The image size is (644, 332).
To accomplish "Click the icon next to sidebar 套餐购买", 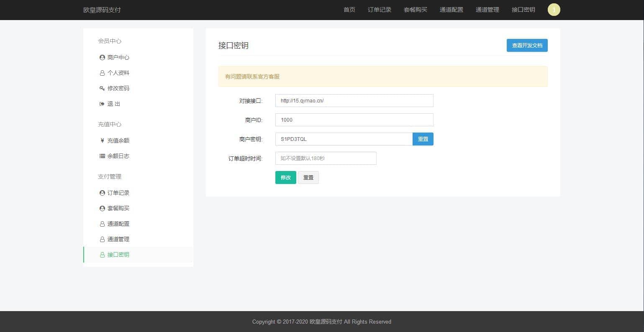I will point(102,209).
